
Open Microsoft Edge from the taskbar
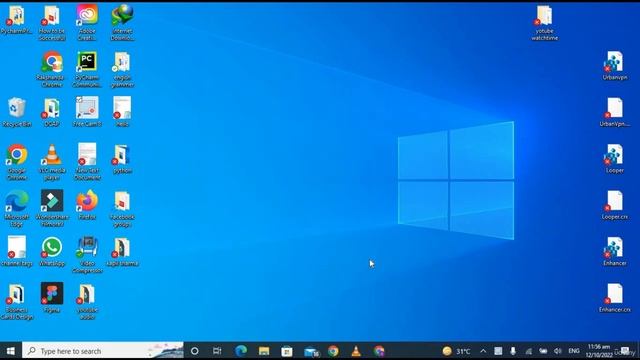241,351
